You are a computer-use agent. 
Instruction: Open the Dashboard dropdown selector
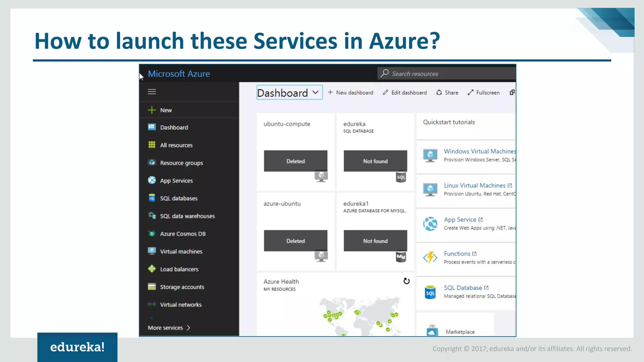(290, 92)
